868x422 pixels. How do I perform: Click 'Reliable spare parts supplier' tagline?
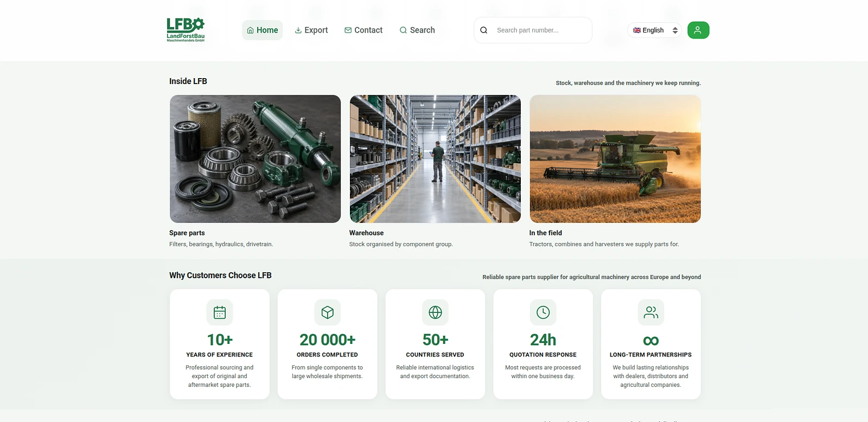(592, 277)
